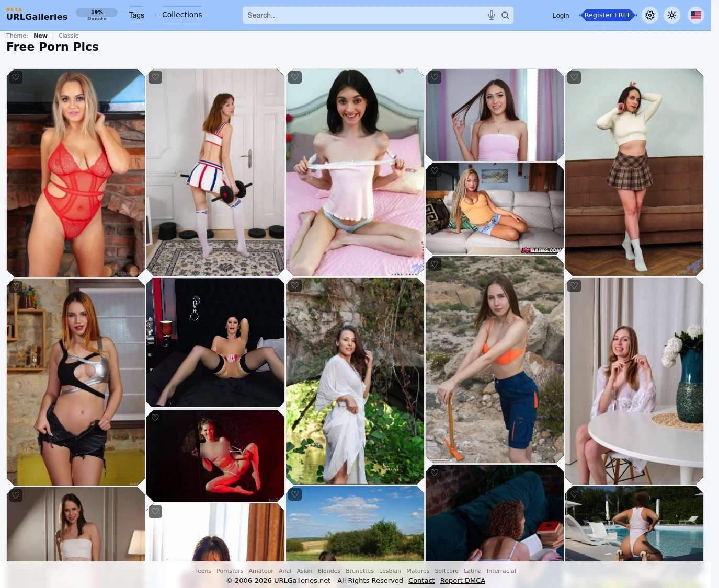Open the thumbnail with the plaid skirt

[x=634, y=172]
